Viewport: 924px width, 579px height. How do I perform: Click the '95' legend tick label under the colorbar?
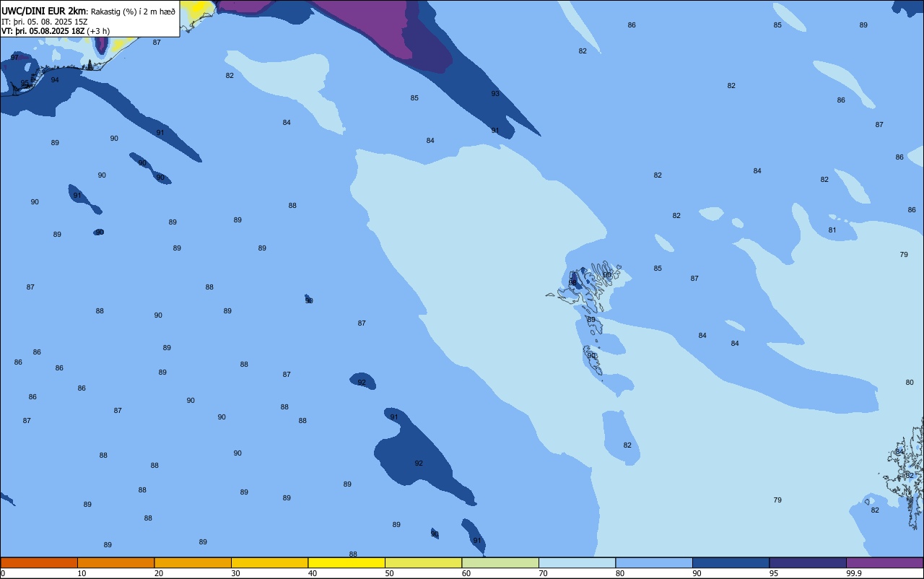[x=774, y=573]
